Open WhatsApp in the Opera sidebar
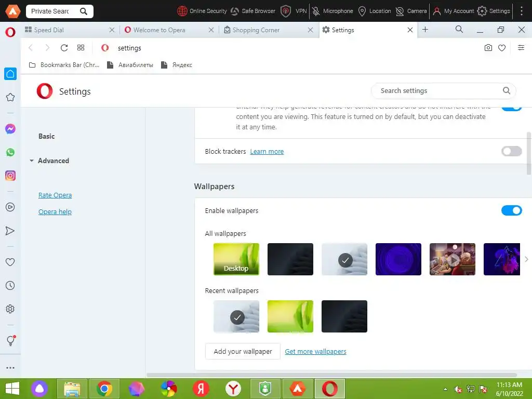Screen dimensions: 532x399 (x=10, y=152)
